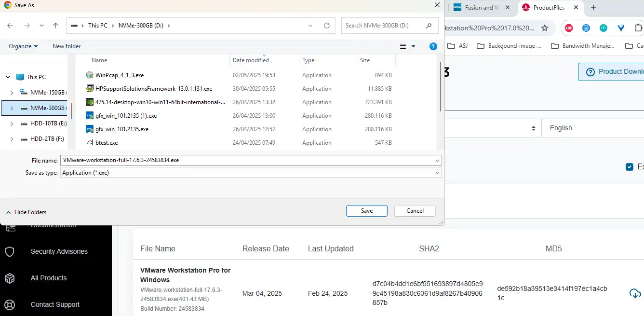Expand the HDD-10TB (E:) drive tree node
Image resolution: width=644 pixels, height=316 pixels.
[x=12, y=124]
